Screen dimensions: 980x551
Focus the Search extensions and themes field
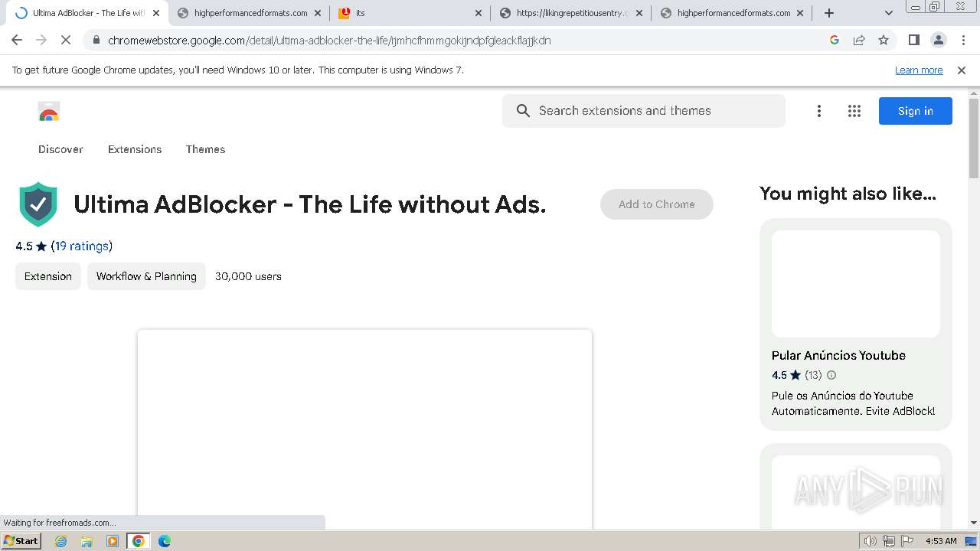pyautogui.click(x=644, y=111)
